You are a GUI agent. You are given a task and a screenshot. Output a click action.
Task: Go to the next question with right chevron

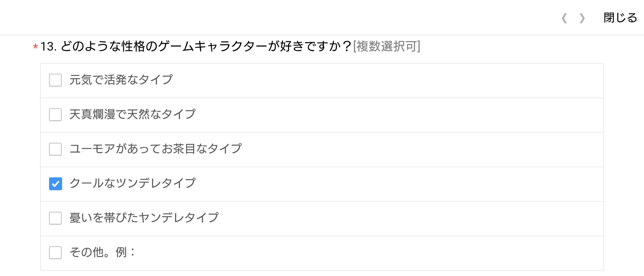tap(582, 18)
